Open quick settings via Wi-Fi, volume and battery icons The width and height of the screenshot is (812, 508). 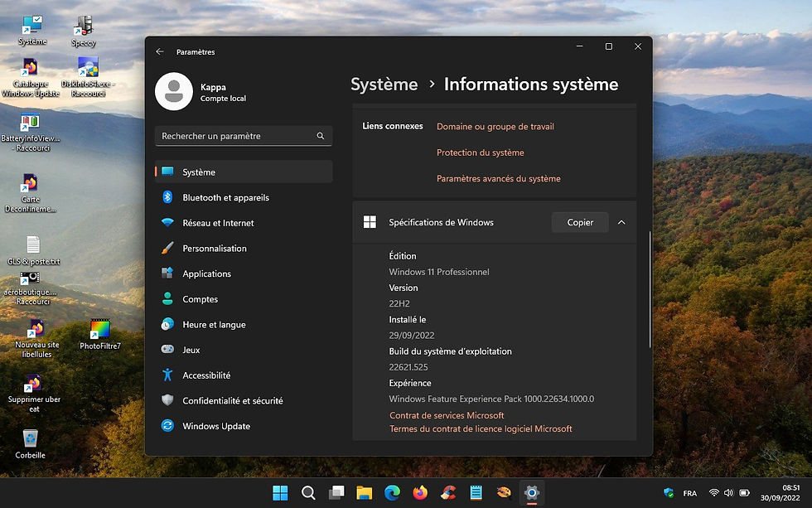coord(729,493)
